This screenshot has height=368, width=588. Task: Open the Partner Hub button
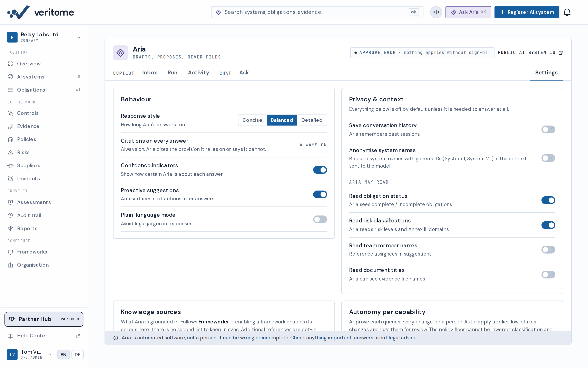pyautogui.click(x=44, y=319)
